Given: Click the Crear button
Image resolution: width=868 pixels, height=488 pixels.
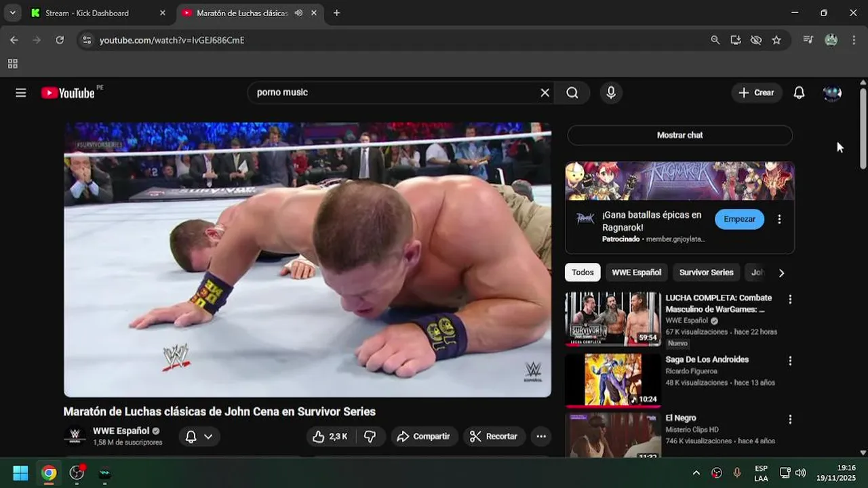Looking at the screenshot, I should point(757,93).
